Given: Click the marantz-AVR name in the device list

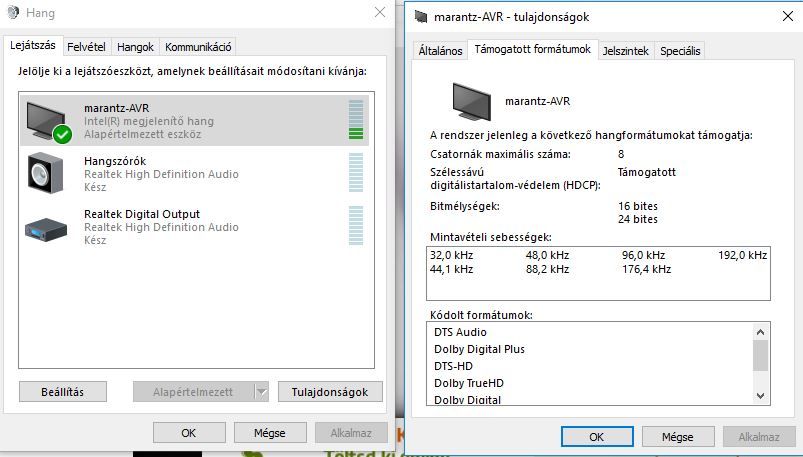Looking at the screenshot, I should (x=117, y=108).
